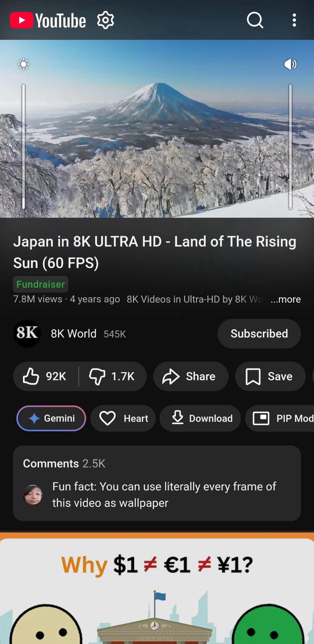Open 8K World channel page
Image resolution: width=314 pixels, height=644 pixels.
(x=73, y=334)
